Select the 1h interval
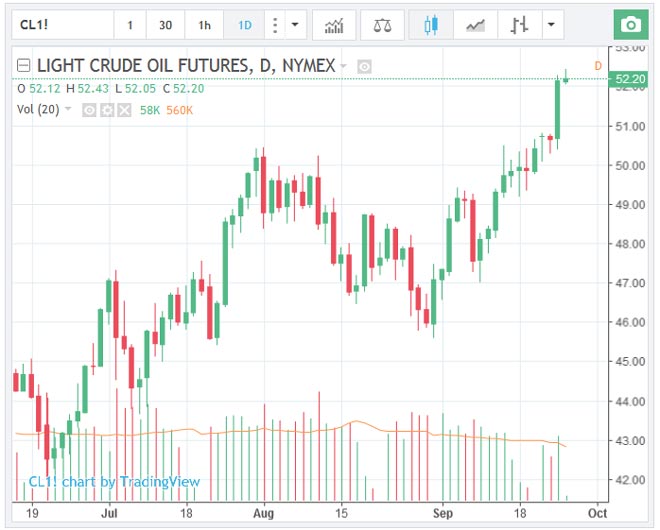660x530 pixels. pos(205,24)
